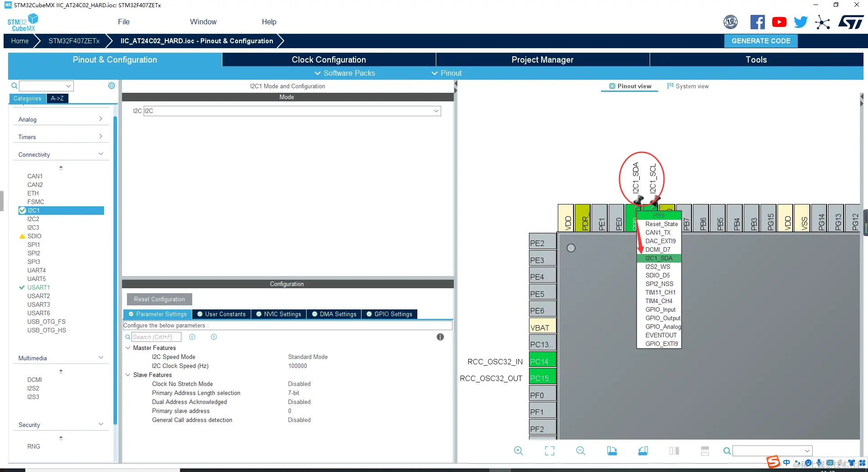
Task: Open the GPIO Settings tab
Action: 389,314
